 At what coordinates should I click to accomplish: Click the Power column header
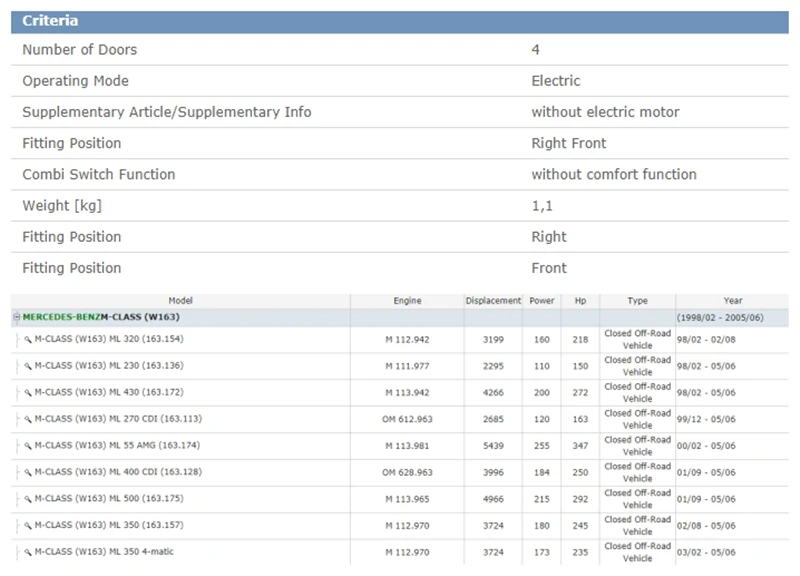click(x=542, y=300)
